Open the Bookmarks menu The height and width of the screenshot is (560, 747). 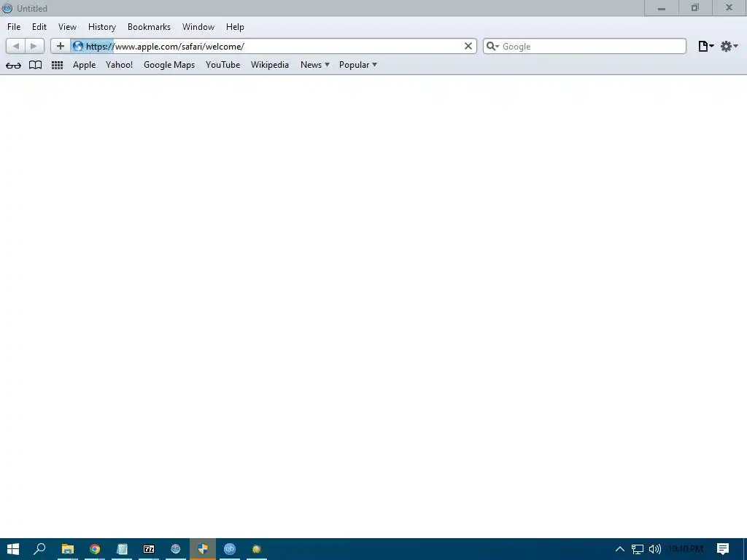(149, 27)
